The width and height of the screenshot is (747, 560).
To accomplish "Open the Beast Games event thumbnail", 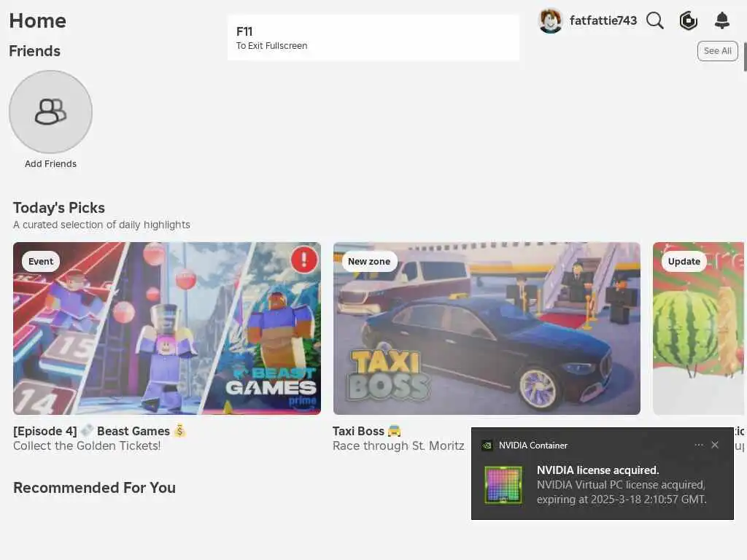I will [167, 329].
